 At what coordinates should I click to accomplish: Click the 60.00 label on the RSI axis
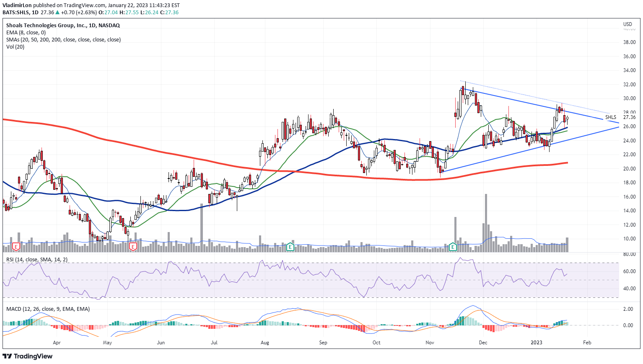click(629, 271)
